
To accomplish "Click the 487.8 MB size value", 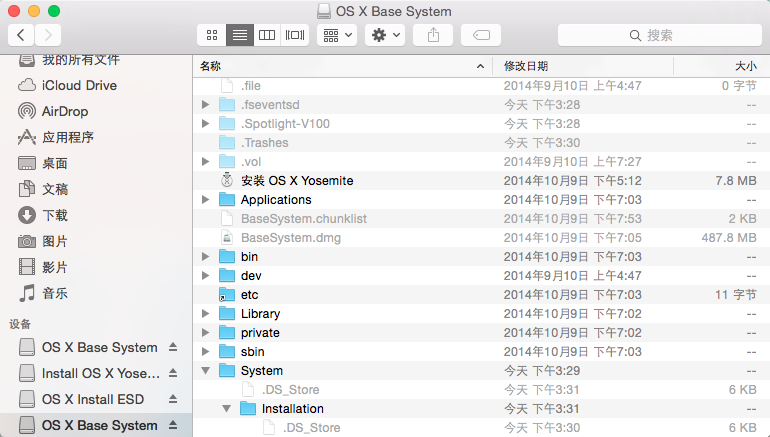I will tap(729, 238).
